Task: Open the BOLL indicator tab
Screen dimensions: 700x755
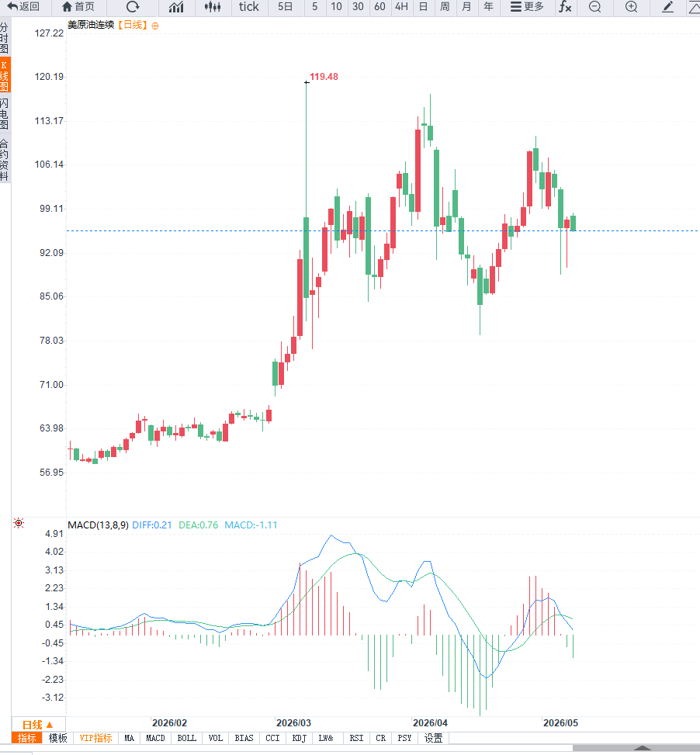Action: pos(187,738)
